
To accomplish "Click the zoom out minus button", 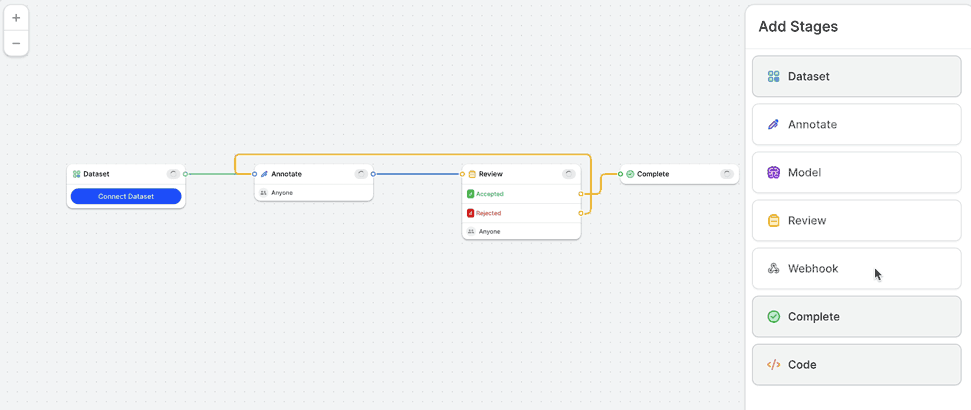I will pyautogui.click(x=16, y=43).
